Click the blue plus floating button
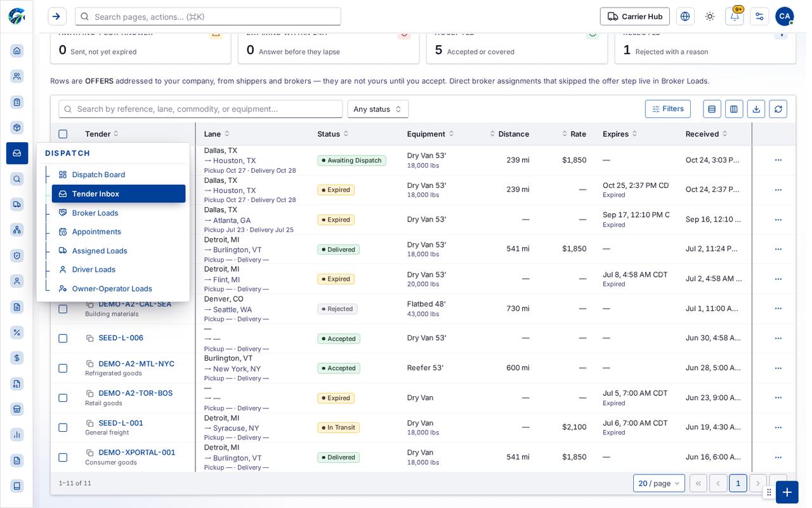This screenshot has height=508, width=812. click(787, 492)
